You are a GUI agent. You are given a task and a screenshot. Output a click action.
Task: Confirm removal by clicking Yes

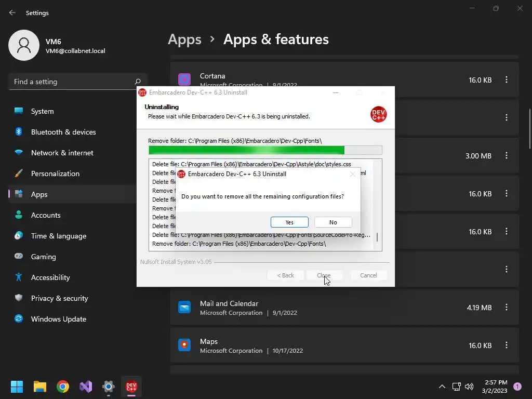pyautogui.click(x=289, y=222)
